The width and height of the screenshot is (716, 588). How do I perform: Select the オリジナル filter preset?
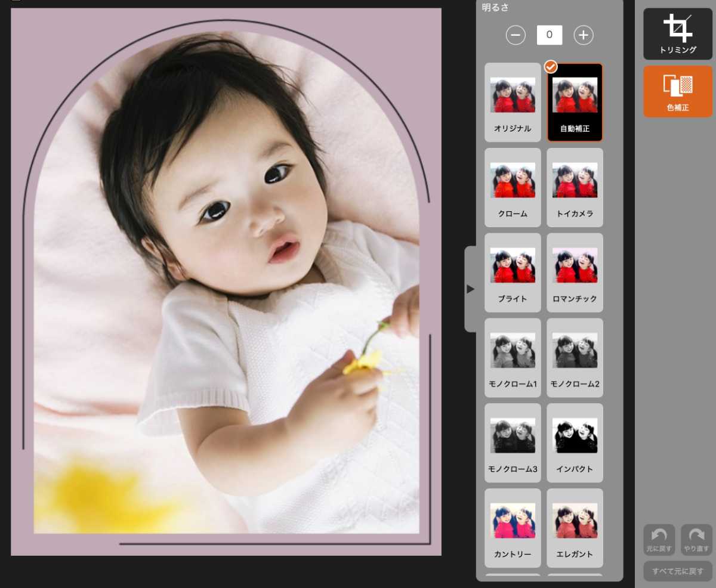coord(513,102)
